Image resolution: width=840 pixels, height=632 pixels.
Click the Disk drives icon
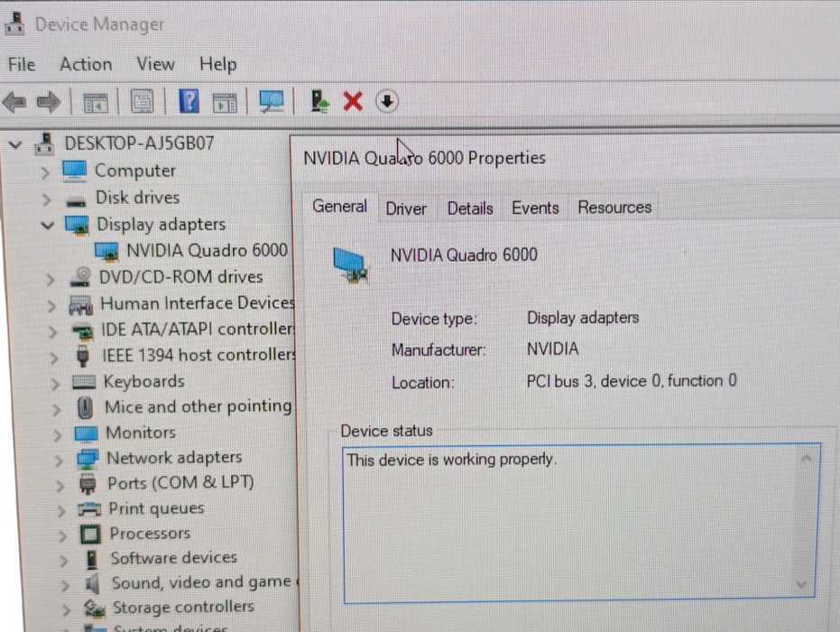coord(76,201)
